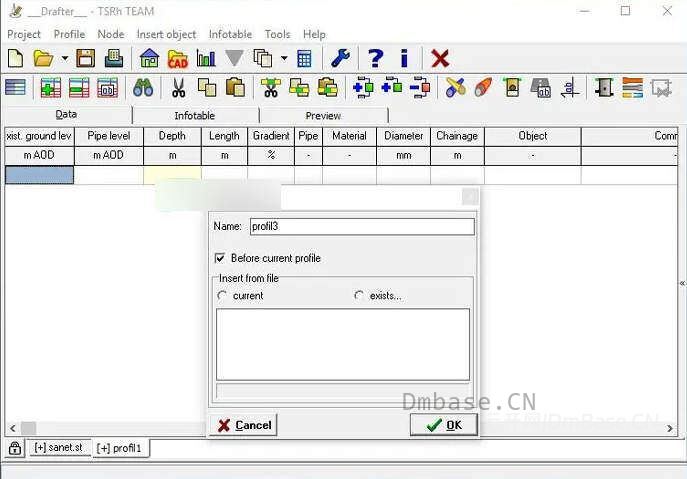Click the add row green plus icon
687x479 pixels.
(x=50, y=87)
